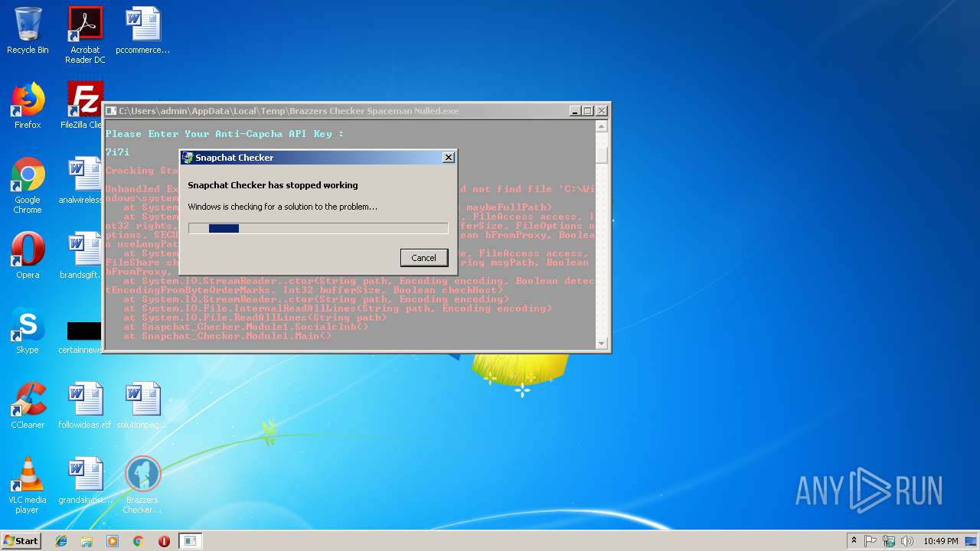Maximize the console window
Image resolution: width=980 pixels, height=551 pixels.
click(588, 111)
